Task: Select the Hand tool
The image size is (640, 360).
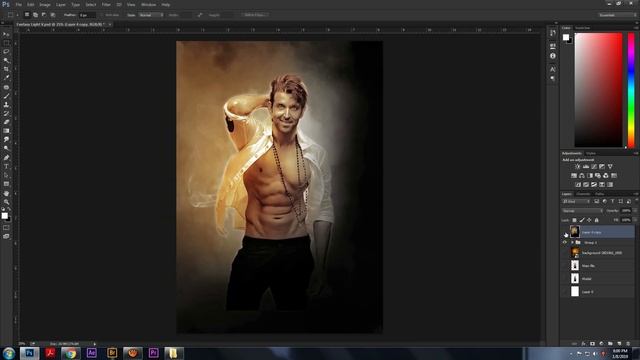Action: (x=6, y=193)
